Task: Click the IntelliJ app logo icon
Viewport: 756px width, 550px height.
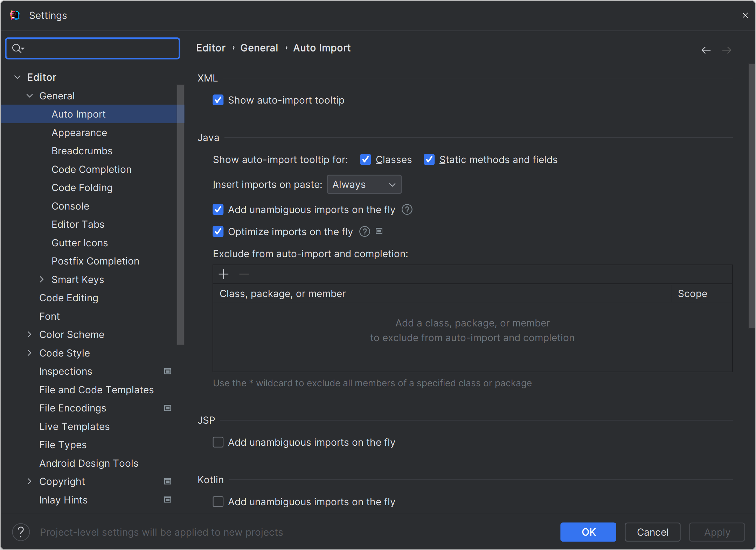Action: coord(15,15)
